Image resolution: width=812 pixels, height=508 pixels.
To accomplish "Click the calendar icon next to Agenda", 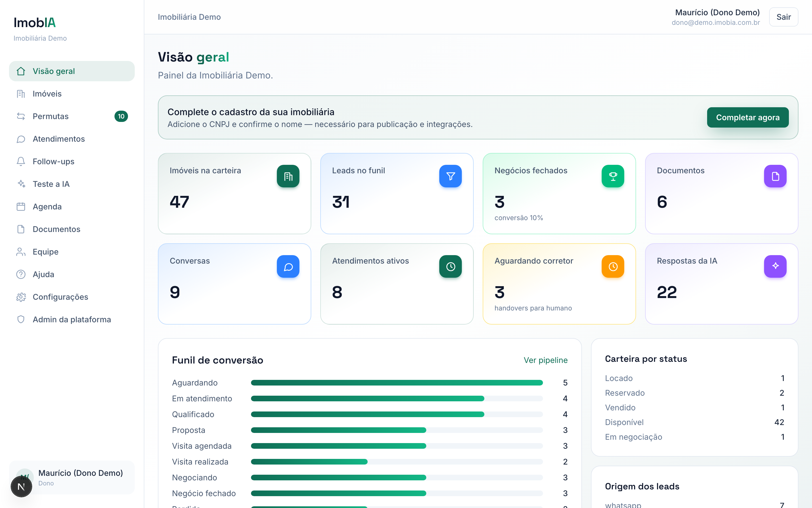I will coord(21,207).
